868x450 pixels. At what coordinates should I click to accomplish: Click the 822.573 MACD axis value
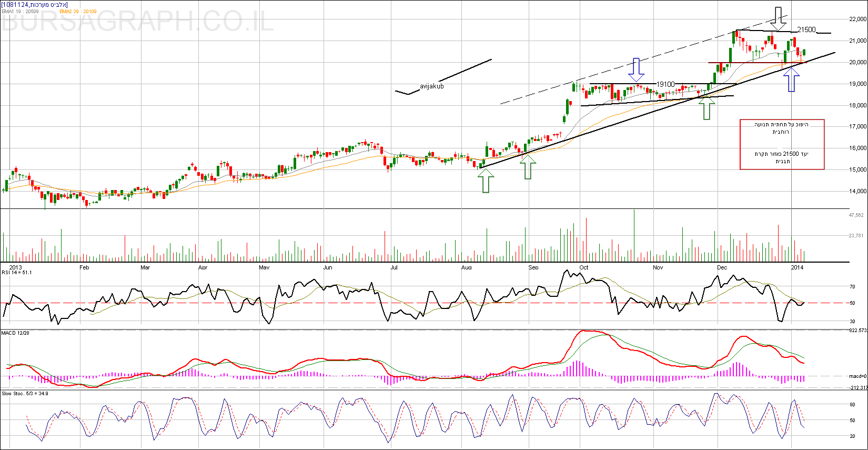point(858,331)
